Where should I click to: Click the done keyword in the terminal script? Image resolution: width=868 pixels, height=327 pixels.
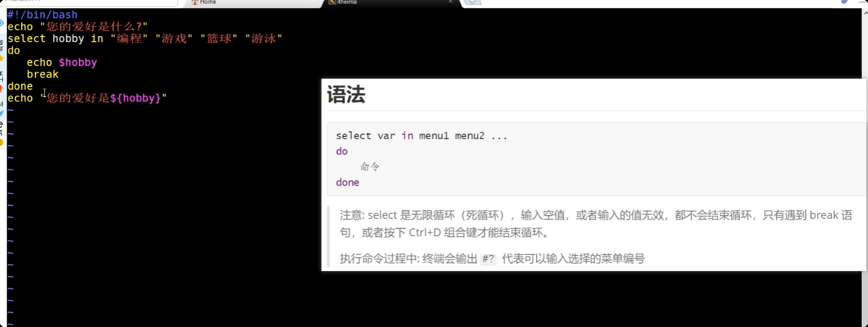[20, 86]
